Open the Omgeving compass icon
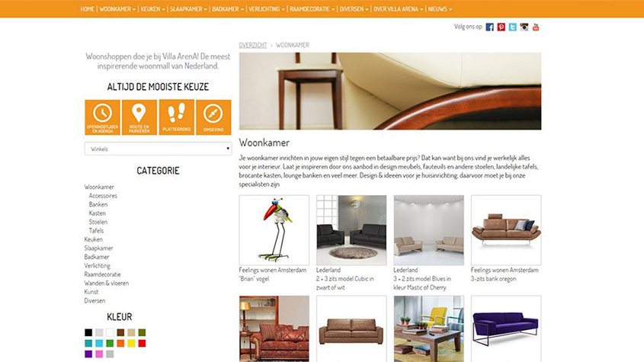This screenshot has width=644, height=362. point(213,117)
